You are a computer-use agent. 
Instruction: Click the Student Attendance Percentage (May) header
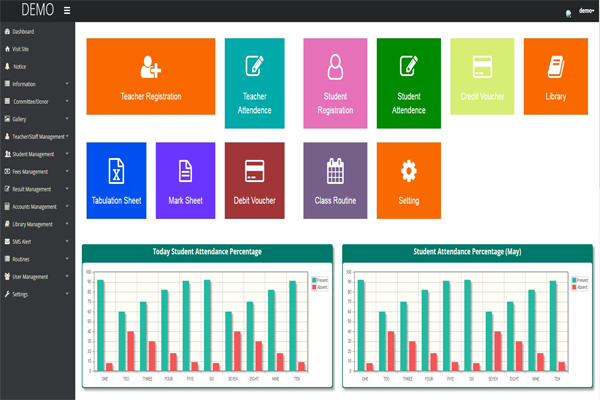tap(467, 251)
